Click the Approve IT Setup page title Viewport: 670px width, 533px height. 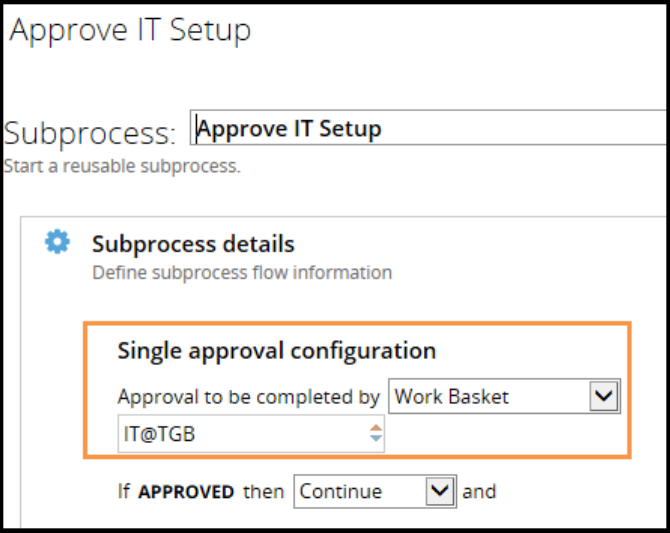point(130,30)
